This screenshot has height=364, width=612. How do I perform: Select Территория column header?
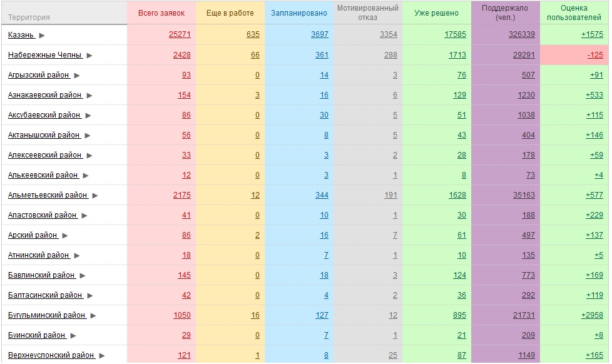click(x=29, y=17)
